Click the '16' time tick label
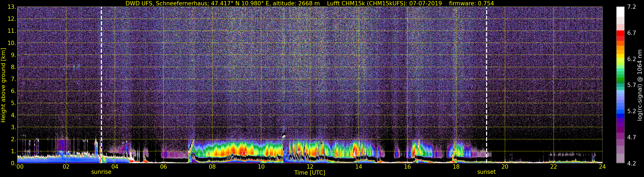Screen dimensions: 644x177 click(407, 167)
